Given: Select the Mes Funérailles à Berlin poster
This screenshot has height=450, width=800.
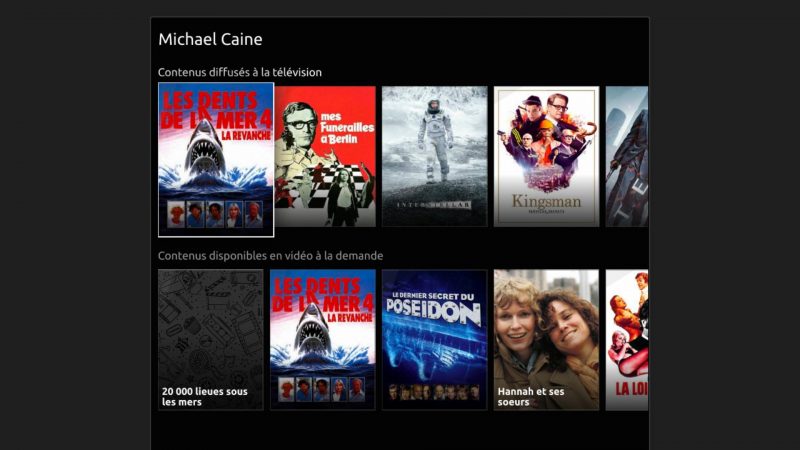Looking at the screenshot, I should point(325,156).
